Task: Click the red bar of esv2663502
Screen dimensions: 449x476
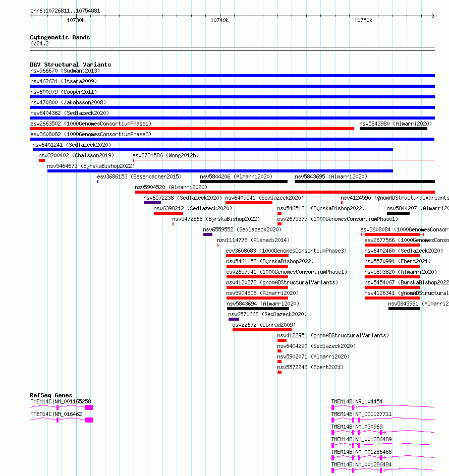Action: tap(192, 129)
